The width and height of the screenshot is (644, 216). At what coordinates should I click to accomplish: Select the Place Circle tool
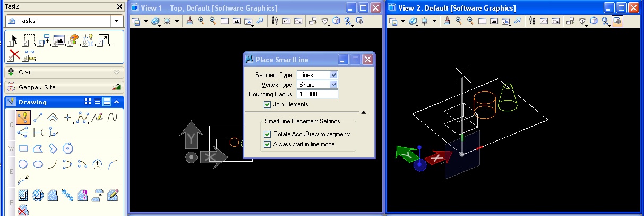coord(23,163)
